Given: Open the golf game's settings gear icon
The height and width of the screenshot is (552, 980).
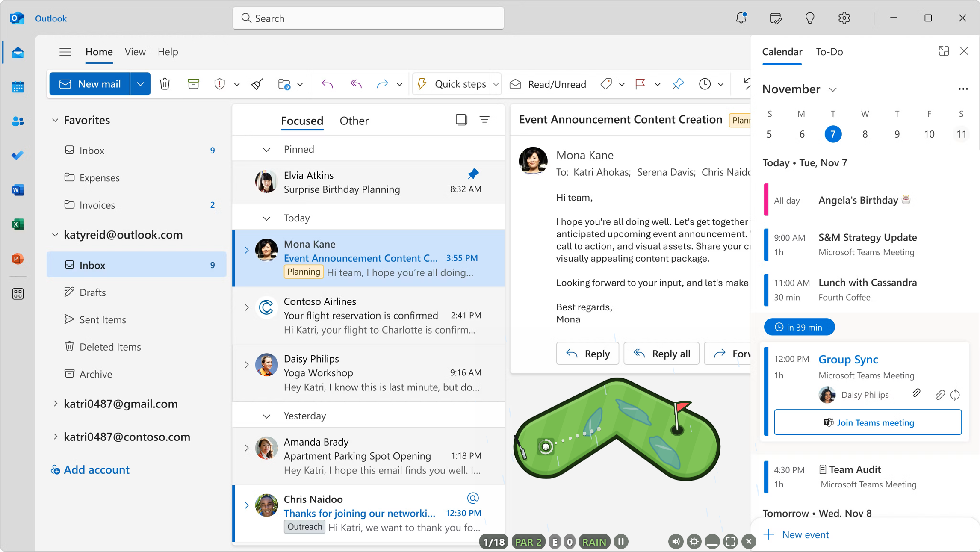Looking at the screenshot, I should pyautogui.click(x=694, y=542).
